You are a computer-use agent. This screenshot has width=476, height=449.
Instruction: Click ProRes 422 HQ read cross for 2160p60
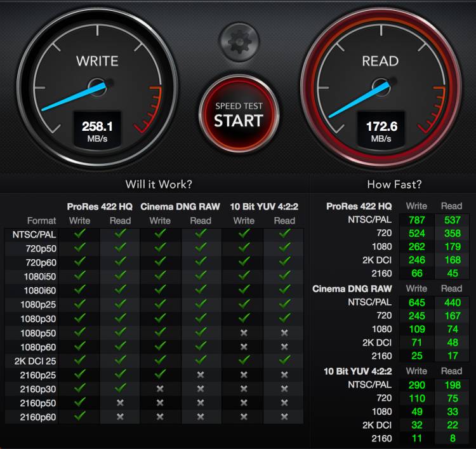tap(120, 417)
